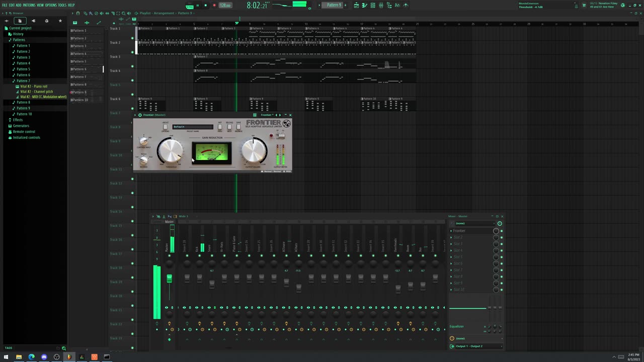Screen dimensions: 644x362
Task: Click the stop playback button
Action: (x=205, y=6)
